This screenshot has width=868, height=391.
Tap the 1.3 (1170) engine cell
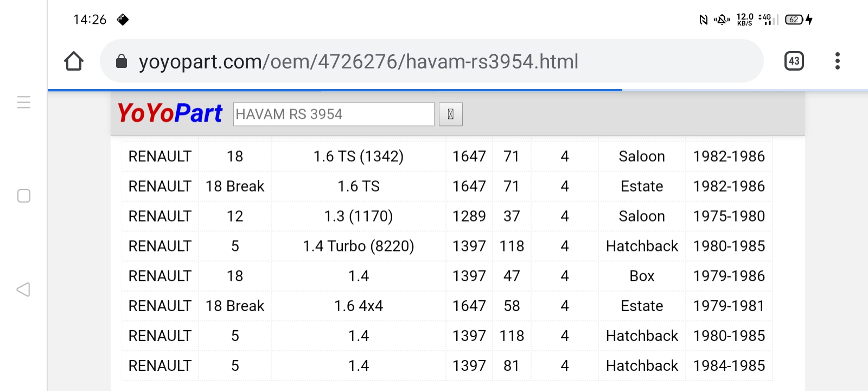(x=358, y=216)
